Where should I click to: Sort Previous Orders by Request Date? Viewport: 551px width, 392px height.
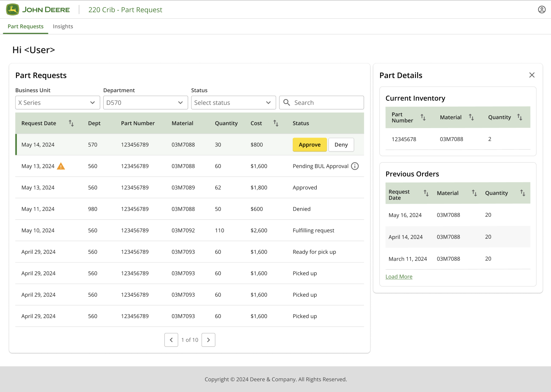(x=426, y=193)
